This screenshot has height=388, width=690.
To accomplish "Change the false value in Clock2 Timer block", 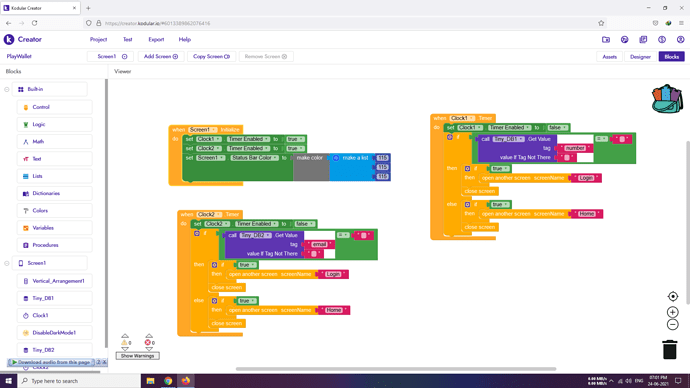I will 305,224.
